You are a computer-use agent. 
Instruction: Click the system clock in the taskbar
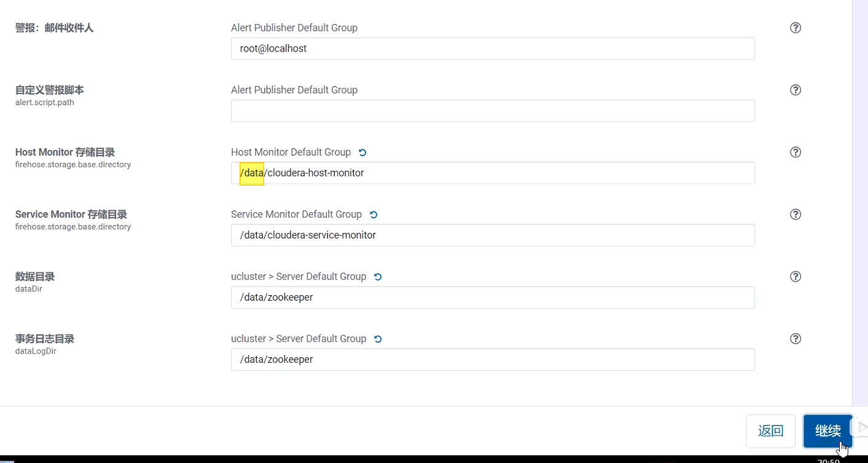[829, 460]
